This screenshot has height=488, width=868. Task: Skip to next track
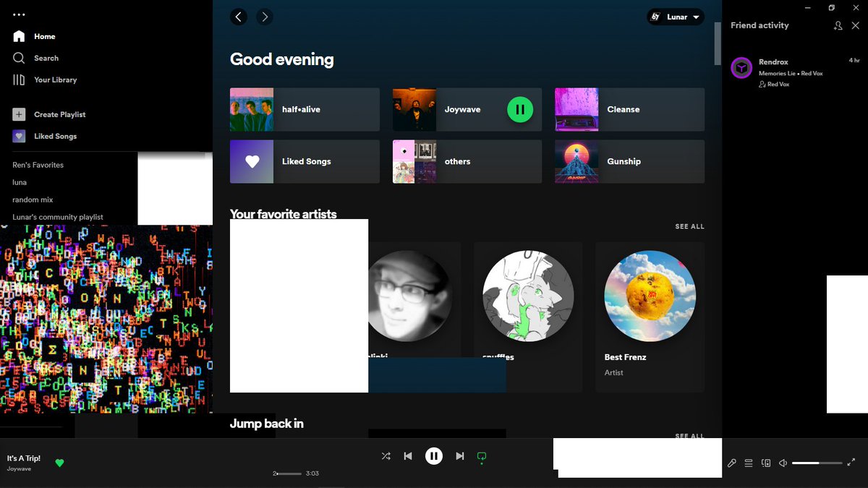(460, 456)
